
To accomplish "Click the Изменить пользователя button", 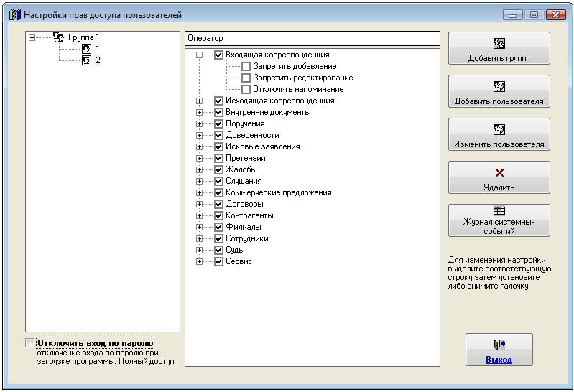I will tap(499, 134).
